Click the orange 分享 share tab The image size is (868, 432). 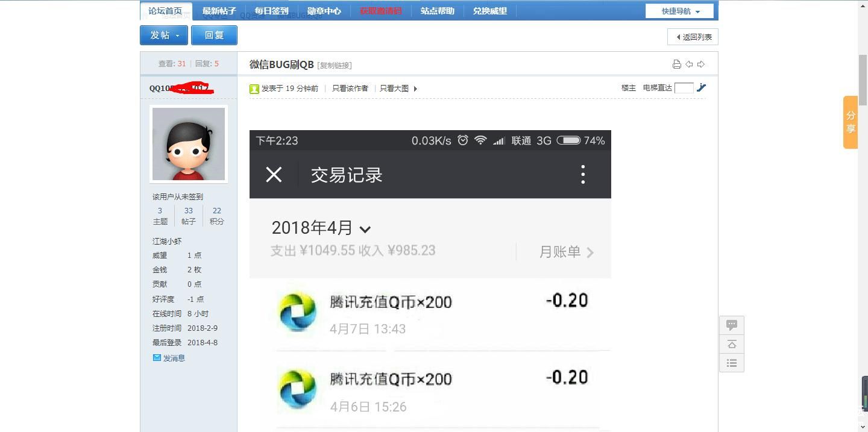pyautogui.click(x=851, y=122)
